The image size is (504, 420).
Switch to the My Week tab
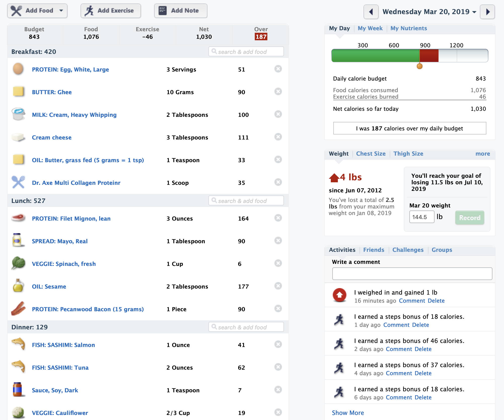coord(370,28)
